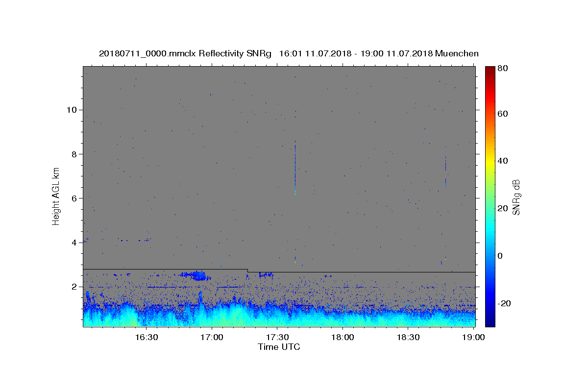Image resolution: width=588 pixels, height=392 pixels.
Task: Click the height axis label 8
Action: (x=75, y=154)
